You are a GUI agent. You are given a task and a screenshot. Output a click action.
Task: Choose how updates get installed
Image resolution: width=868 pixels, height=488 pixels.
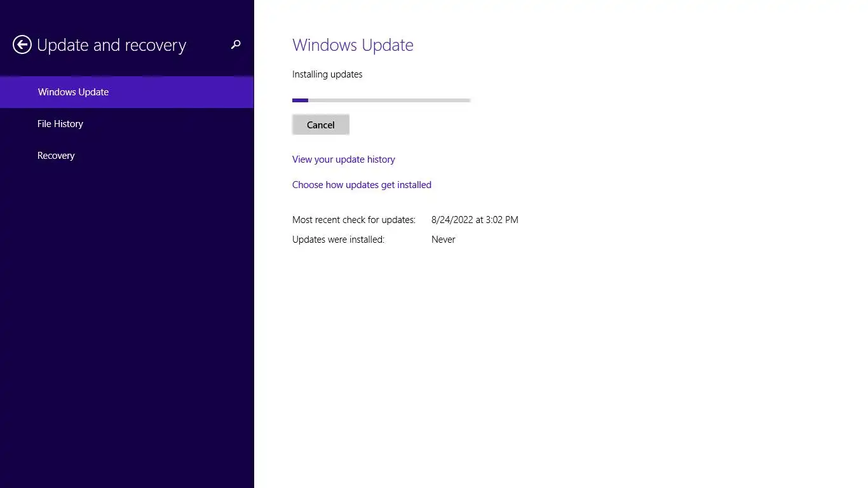pos(362,185)
